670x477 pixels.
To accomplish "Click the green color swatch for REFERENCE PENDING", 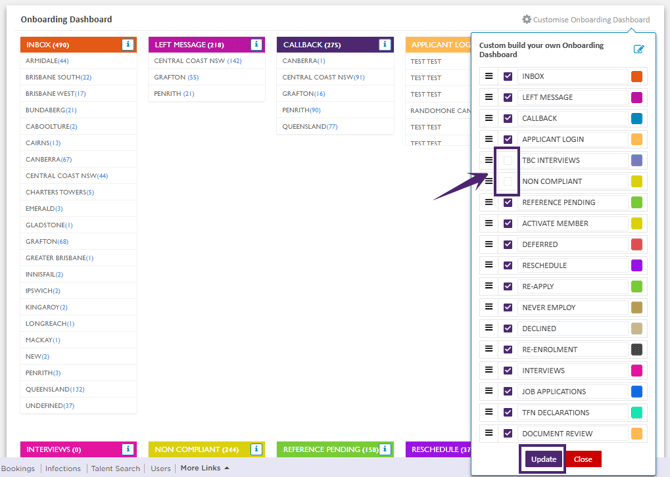I will tap(637, 203).
